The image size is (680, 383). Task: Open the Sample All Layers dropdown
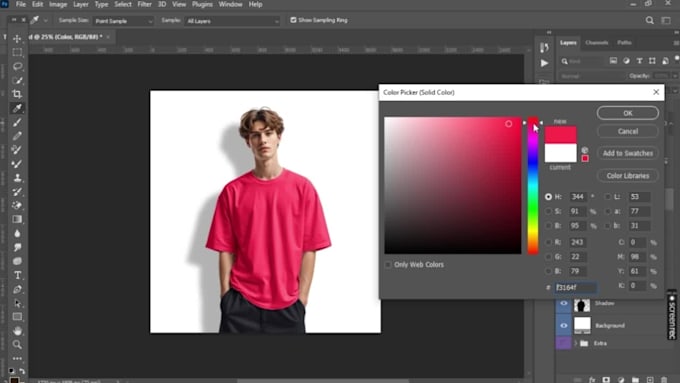point(232,21)
